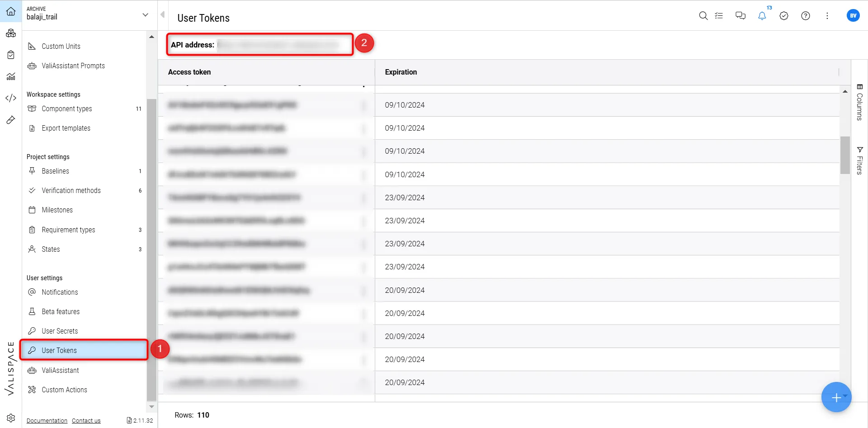
Task: Click the circled checkmark icon in header
Action: (784, 16)
